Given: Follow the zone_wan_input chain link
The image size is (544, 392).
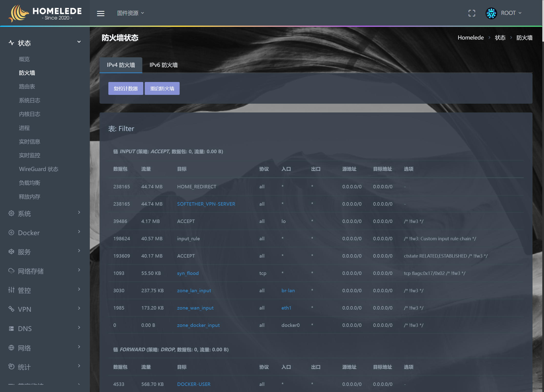Looking at the screenshot, I should click(195, 308).
